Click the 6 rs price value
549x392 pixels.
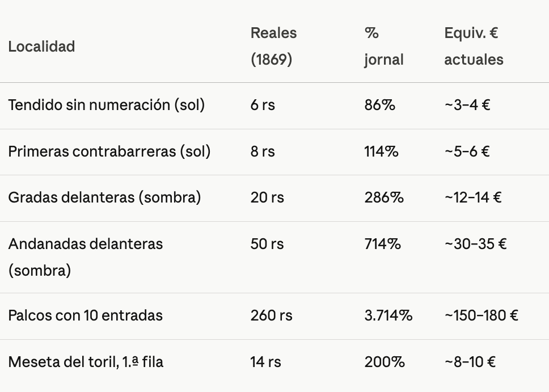click(263, 105)
